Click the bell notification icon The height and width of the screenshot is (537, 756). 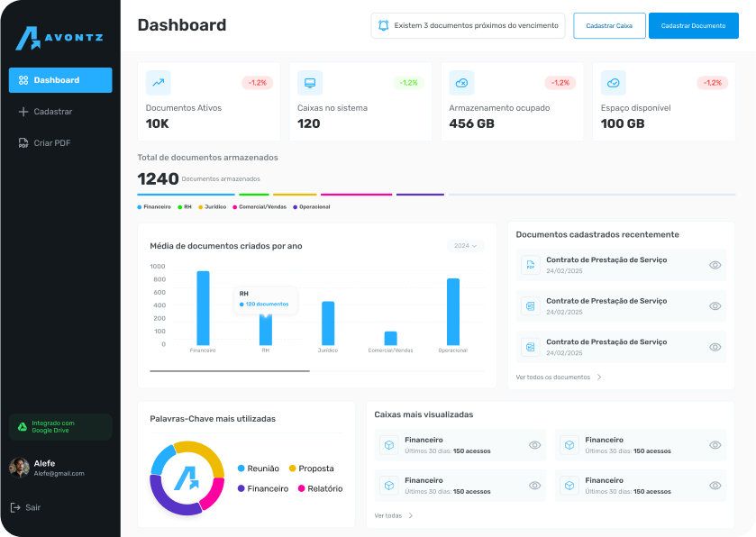(x=384, y=26)
